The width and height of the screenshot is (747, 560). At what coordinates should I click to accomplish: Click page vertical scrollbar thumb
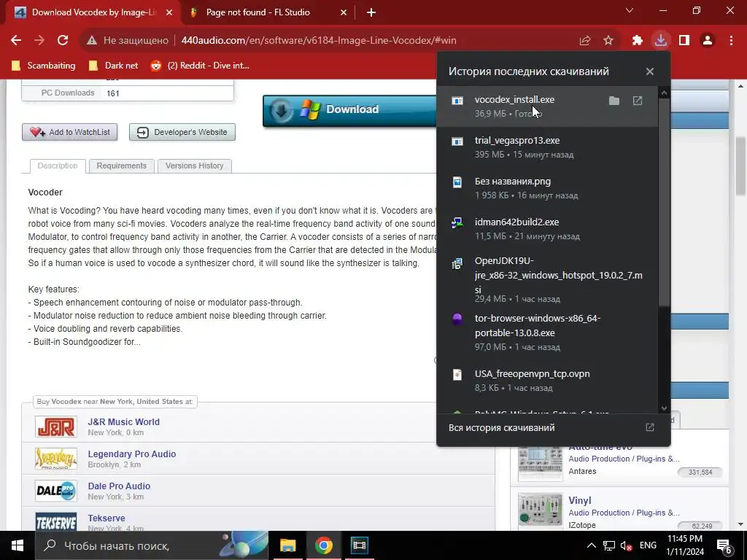pos(740,166)
